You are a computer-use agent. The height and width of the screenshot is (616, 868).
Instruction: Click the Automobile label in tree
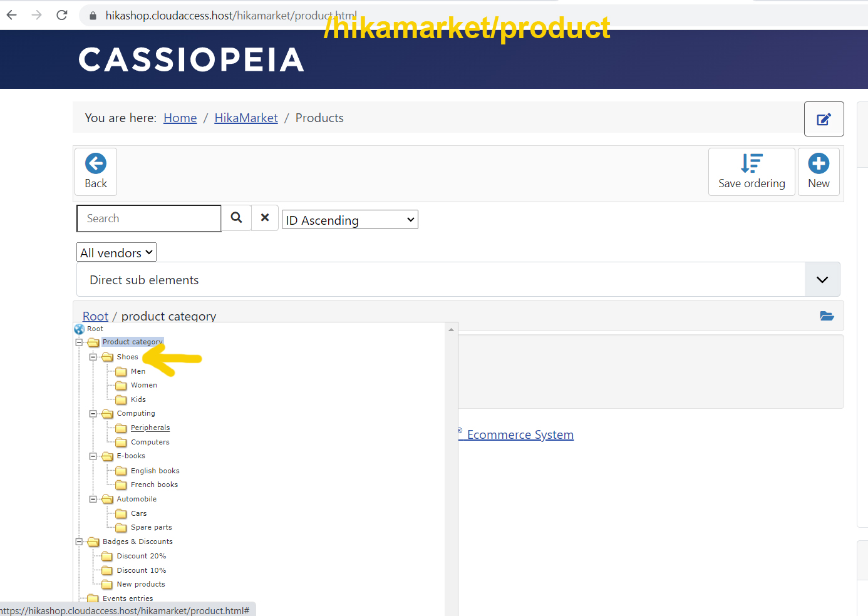(137, 499)
